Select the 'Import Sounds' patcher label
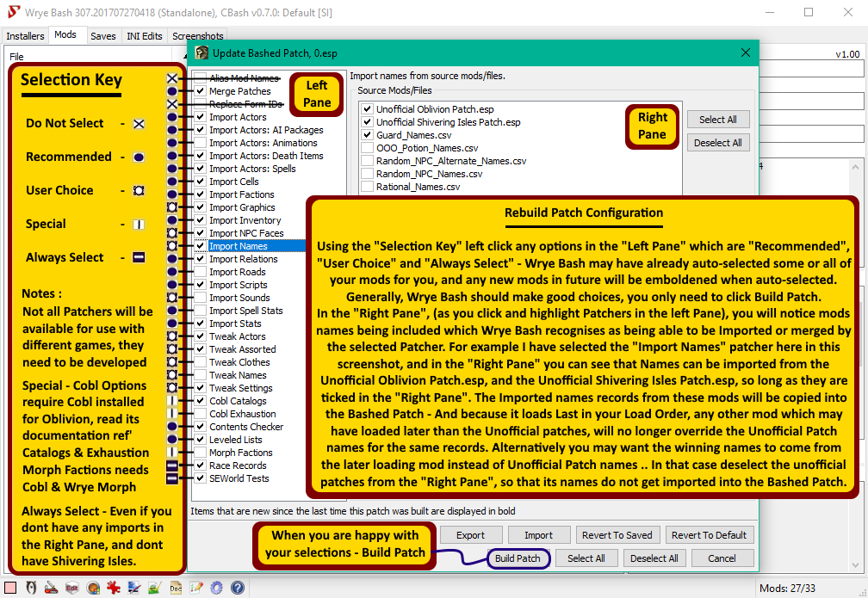This screenshot has height=598, width=868. click(x=239, y=298)
